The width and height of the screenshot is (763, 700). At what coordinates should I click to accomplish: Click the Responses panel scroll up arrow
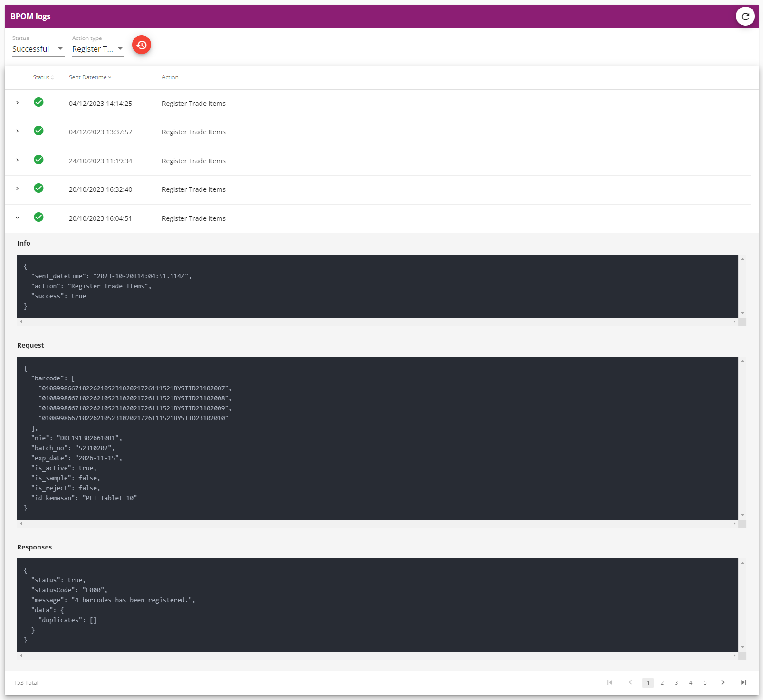tap(742, 563)
